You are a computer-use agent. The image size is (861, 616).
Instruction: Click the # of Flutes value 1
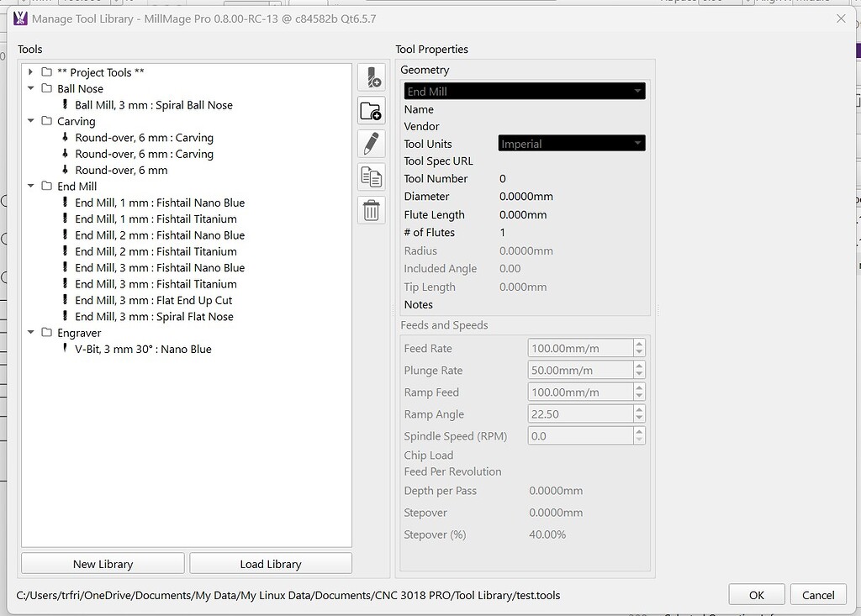click(502, 232)
